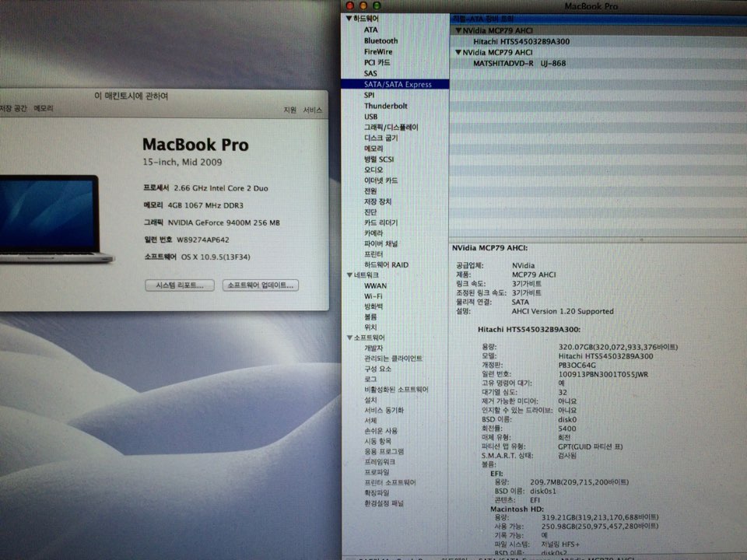Open the 저장 공간 tab
This screenshot has width=747, height=560.
(11, 109)
